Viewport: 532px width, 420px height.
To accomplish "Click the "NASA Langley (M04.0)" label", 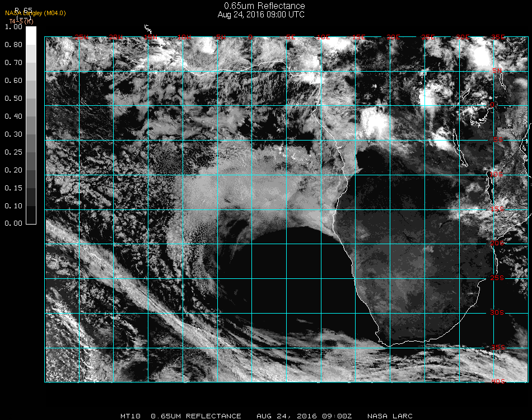I will [x=35, y=13].
